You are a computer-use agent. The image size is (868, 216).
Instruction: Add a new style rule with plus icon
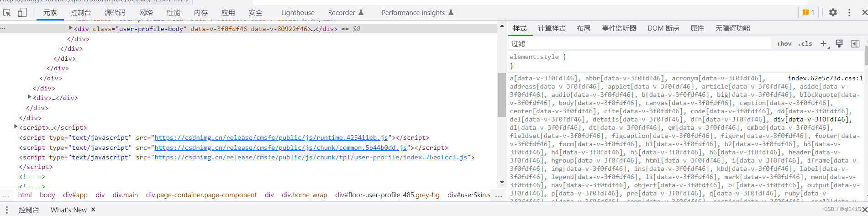tap(824, 44)
